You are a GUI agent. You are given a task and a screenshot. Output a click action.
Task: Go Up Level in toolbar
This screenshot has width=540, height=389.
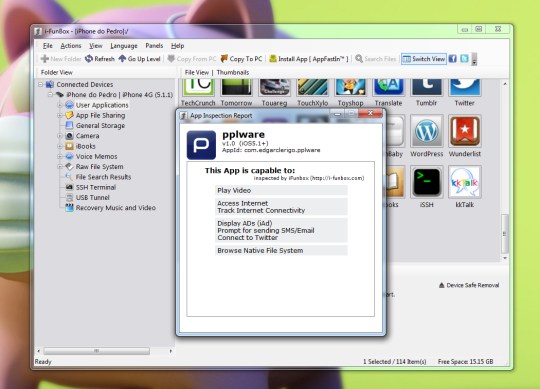pyautogui.click(x=139, y=59)
